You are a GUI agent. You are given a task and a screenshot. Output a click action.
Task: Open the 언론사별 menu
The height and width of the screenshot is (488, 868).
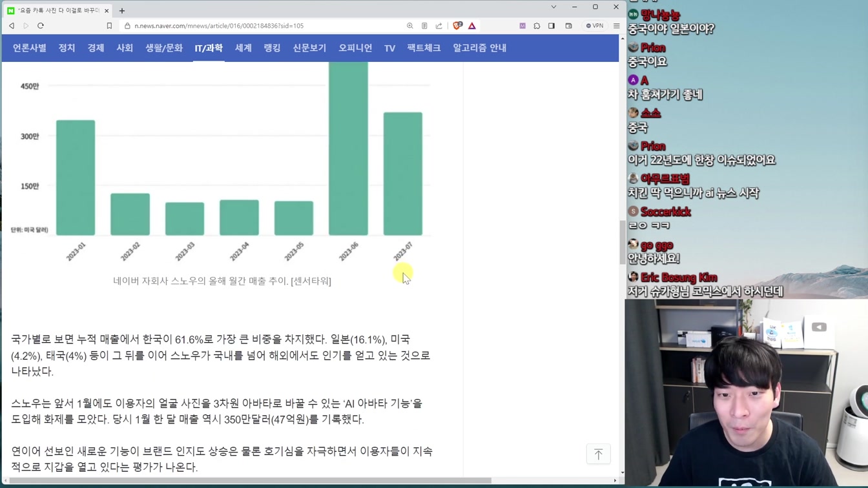tap(30, 48)
